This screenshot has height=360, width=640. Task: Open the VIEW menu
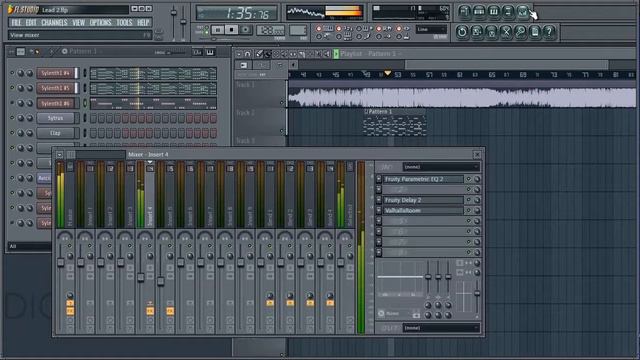click(78, 22)
